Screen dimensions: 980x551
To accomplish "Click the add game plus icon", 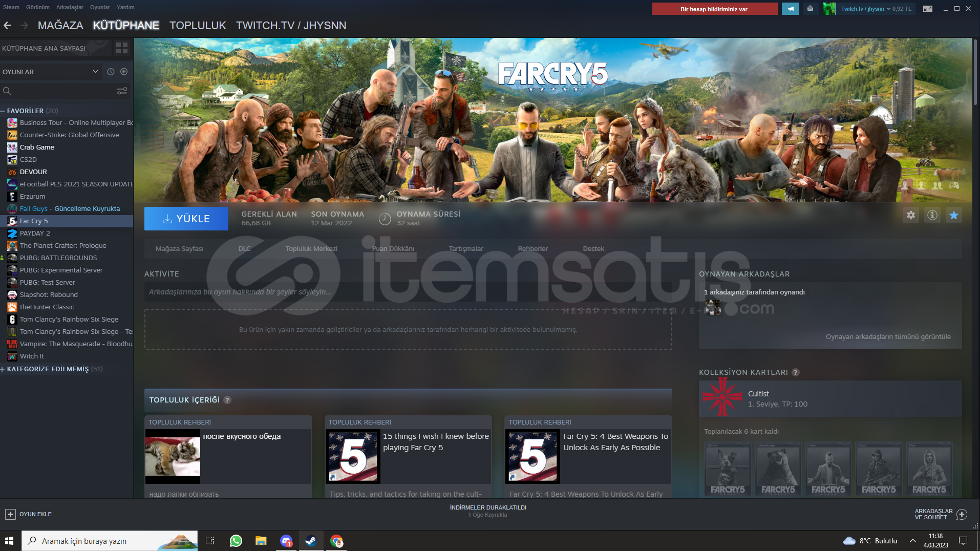I will tap(10, 514).
